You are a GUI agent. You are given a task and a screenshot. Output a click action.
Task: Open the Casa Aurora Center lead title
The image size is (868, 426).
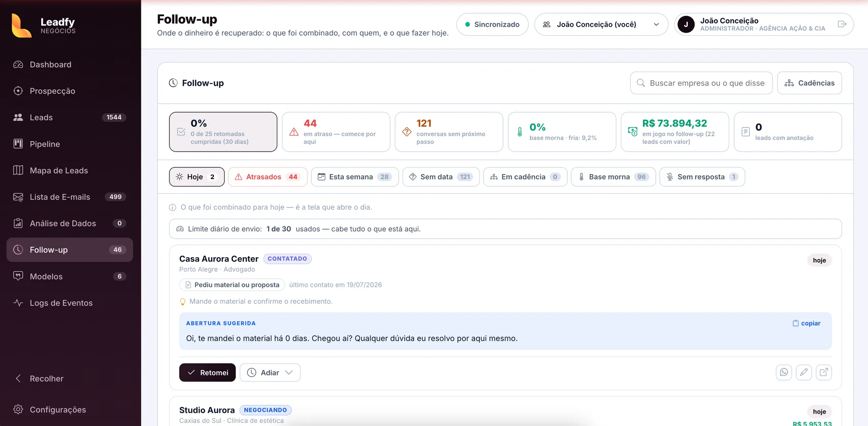click(219, 259)
